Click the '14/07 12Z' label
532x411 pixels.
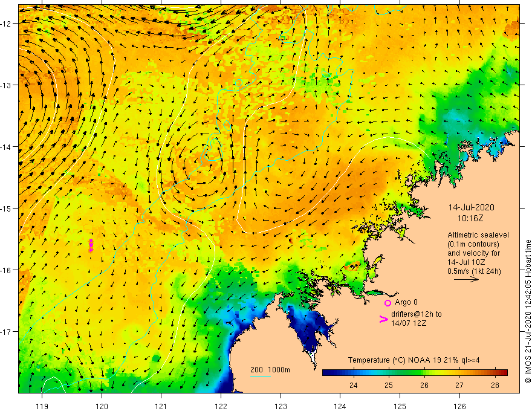click(x=409, y=323)
